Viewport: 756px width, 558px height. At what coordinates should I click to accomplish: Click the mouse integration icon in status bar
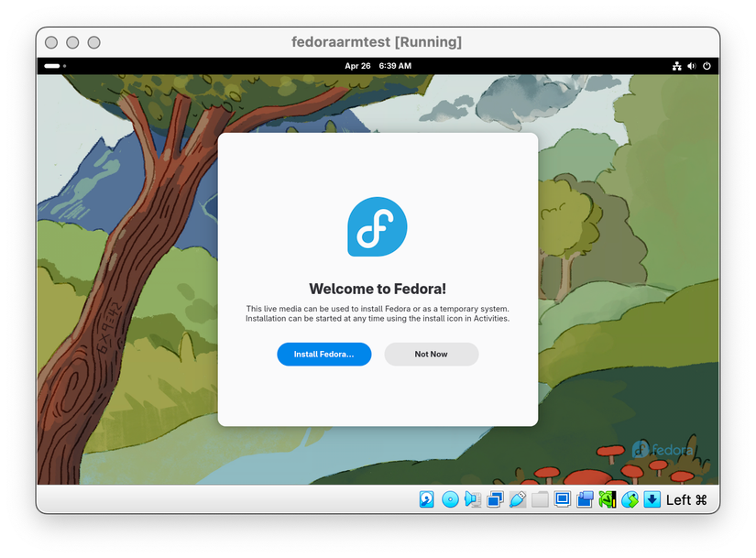pyautogui.click(x=630, y=499)
